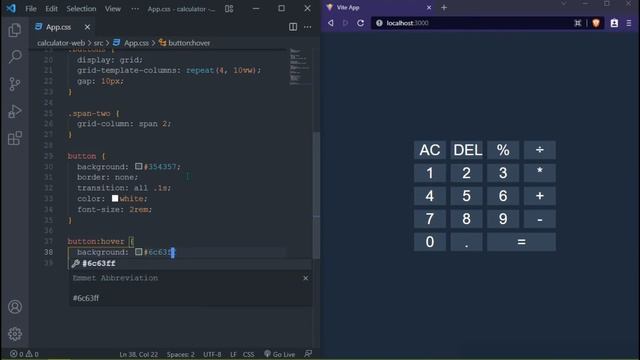Image resolution: width=640 pixels, height=360 pixels.
Task: Open the Search view in activity bar
Action: click(x=15, y=56)
